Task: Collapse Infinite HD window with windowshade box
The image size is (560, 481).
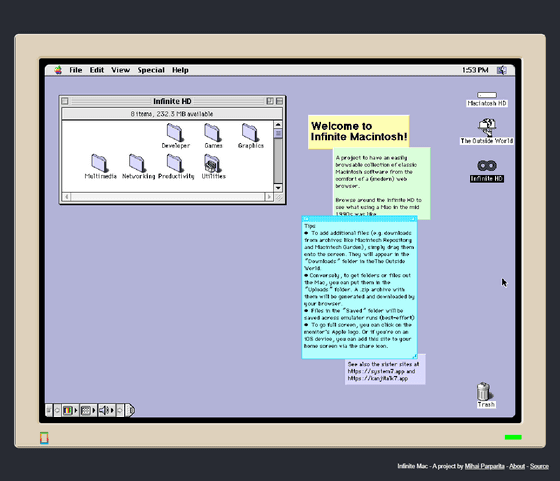Action: (x=279, y=101)
